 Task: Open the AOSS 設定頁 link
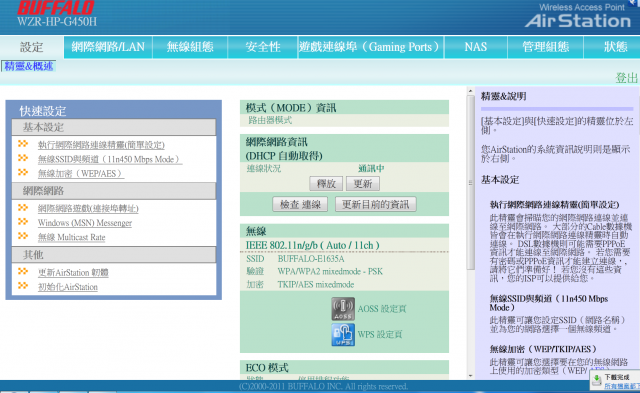click(x=382, y=309)
